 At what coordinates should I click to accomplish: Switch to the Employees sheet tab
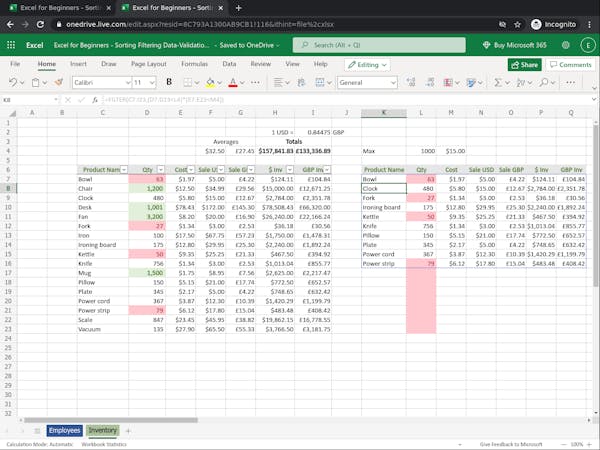coord(63,431)
